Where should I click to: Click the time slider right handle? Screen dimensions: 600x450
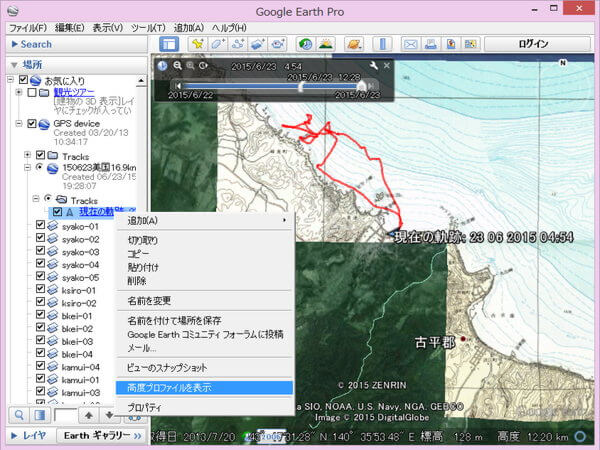361,86
